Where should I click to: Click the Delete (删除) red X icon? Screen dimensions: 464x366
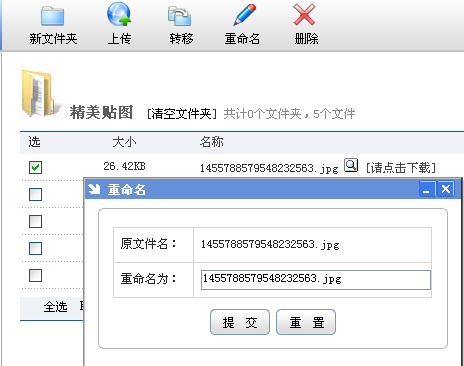pyautogui.click(x=304, y=15)
